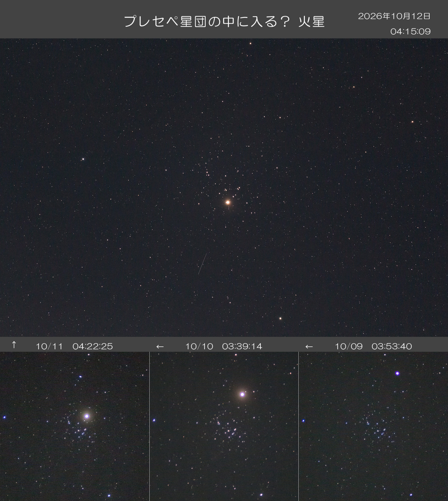Click the 10/11 04:22:25 caption
This screenshot has height=501, width=448.
pos(74,346)
